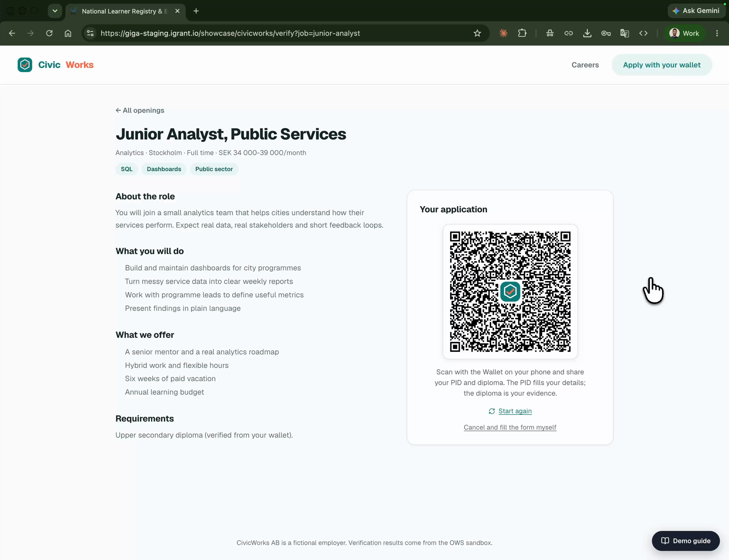The image size is (729, 560).
Task: Click the translate extension icon
Action: click(625, 33)
